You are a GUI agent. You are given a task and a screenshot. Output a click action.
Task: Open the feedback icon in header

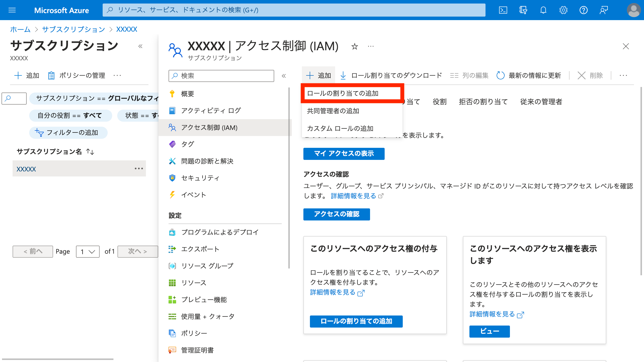pyautogui.click(x=603, y=10)
